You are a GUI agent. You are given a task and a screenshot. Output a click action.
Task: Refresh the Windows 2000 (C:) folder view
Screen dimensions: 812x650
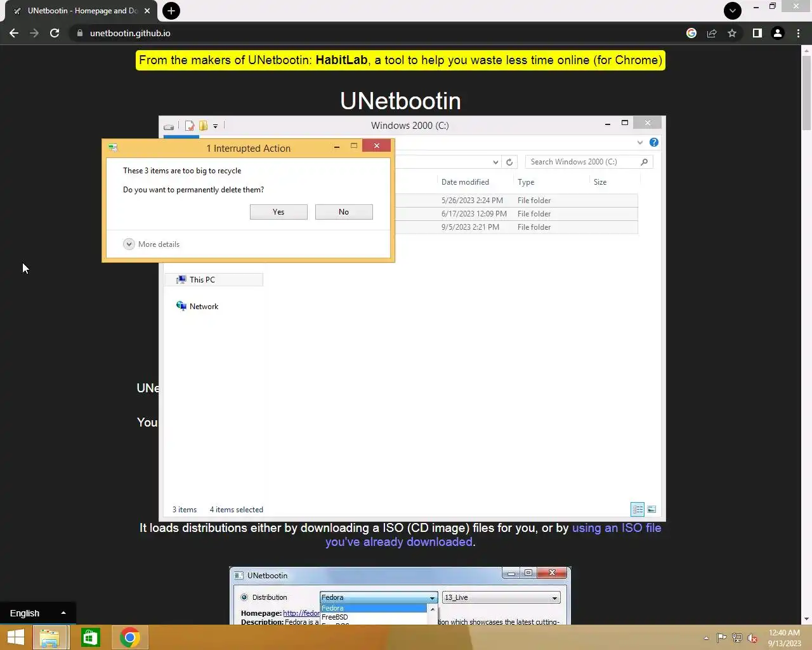[x=509, y=162]
